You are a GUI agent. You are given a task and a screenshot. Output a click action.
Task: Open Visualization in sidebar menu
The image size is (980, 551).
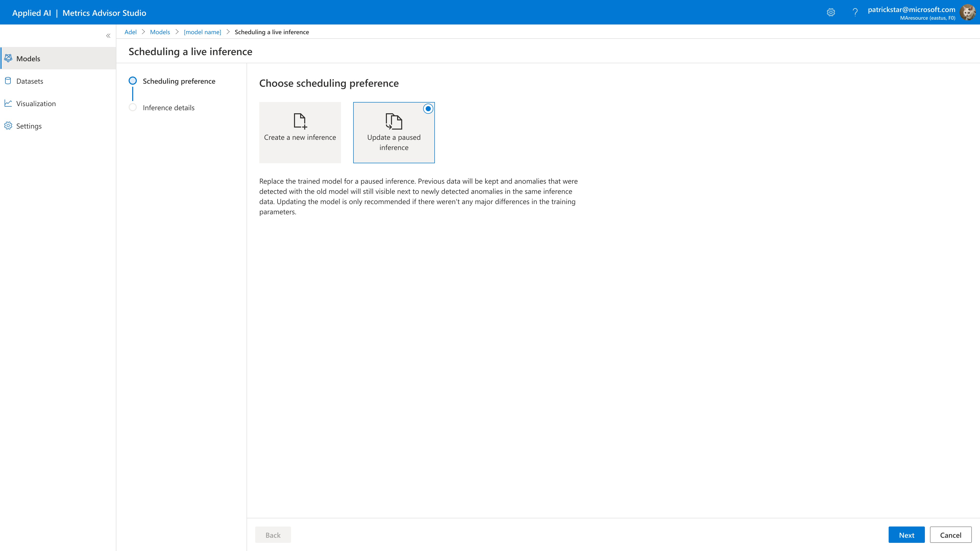(x=36, y=103)
